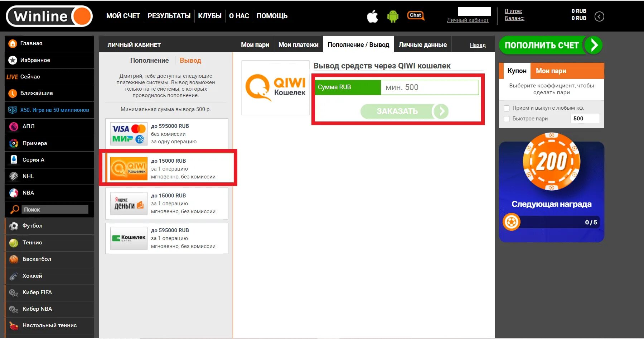Choose Яндекс Деньги withdrawal method
Screen dimensions: 644x339
pyautogui.click(x=167, y=204)
